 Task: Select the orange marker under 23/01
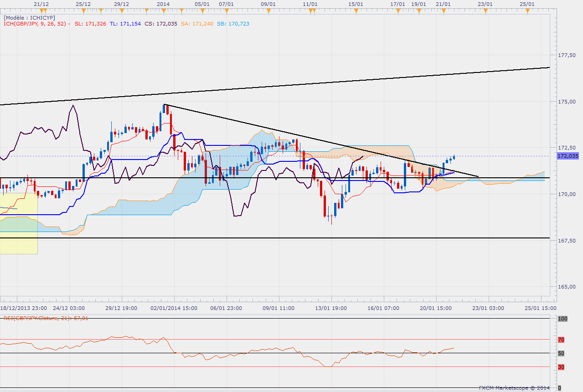click(x=485, y=10)
